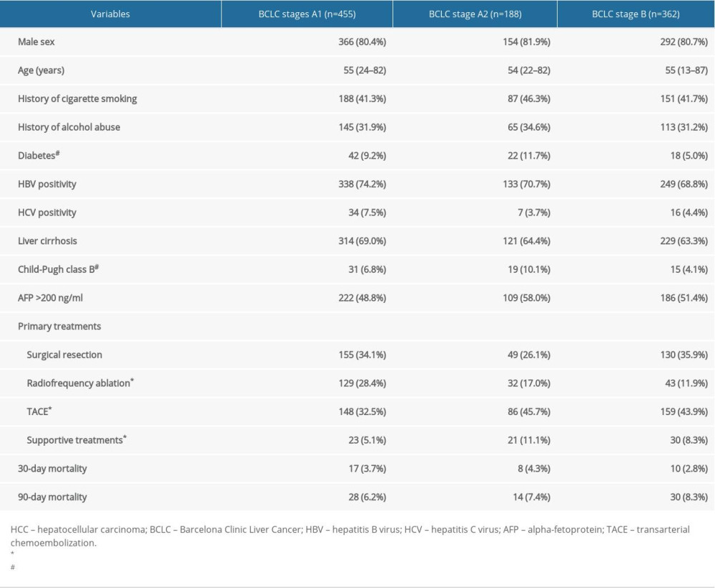
Task: Select the Age (years) row label
Action: pos(41,71)
